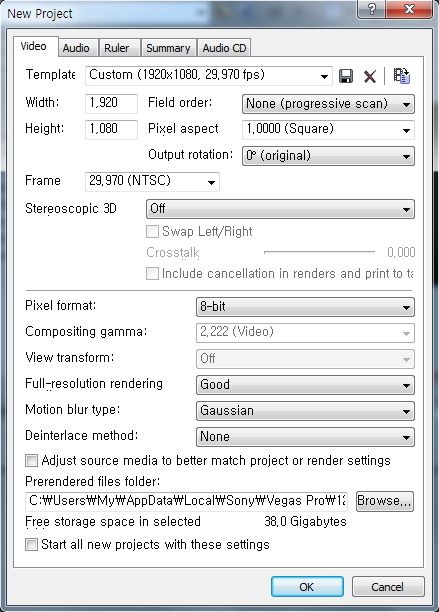Click the Cancel button
The width and height of the screenshot is (439, 612).
click(387, 587)
